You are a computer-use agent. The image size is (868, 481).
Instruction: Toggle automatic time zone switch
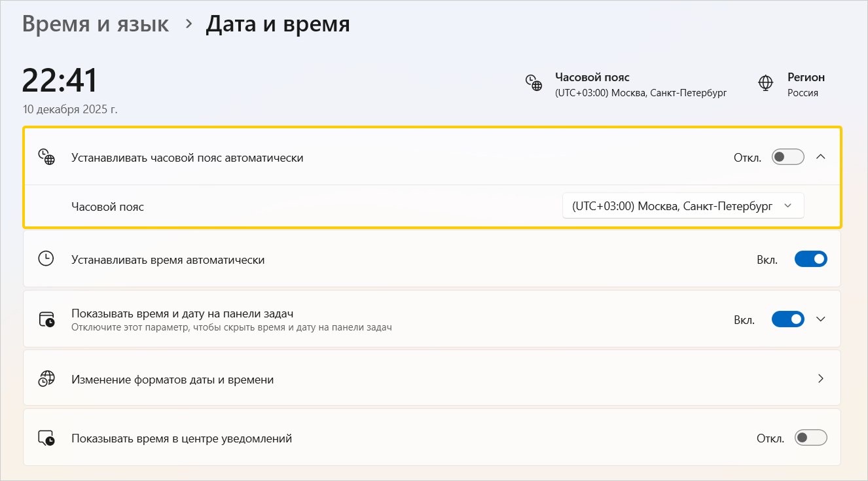point(787,157)
